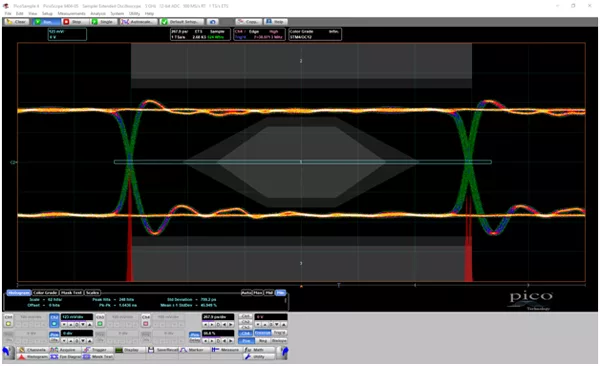Image resolution: width=600 pixels, height=366 pixels.
Task: Click the trigger level 0 V field
Action: click(271, 317)
